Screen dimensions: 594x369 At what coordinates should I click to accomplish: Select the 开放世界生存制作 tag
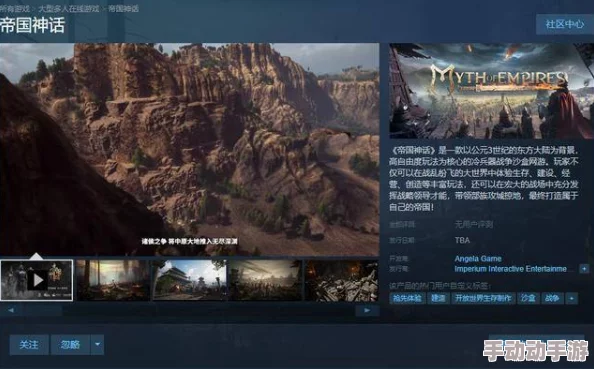tap(483, 299)
